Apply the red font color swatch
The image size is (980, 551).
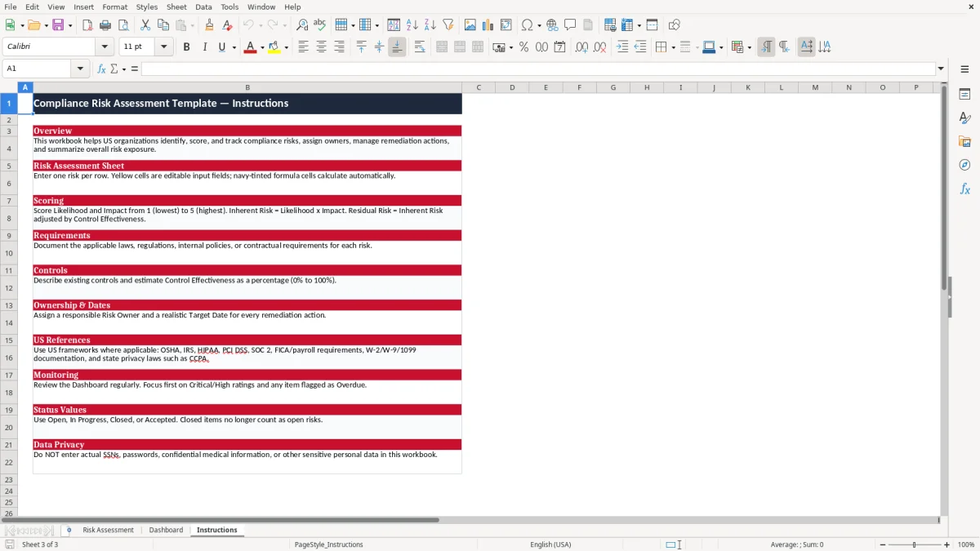pos(249,47)
